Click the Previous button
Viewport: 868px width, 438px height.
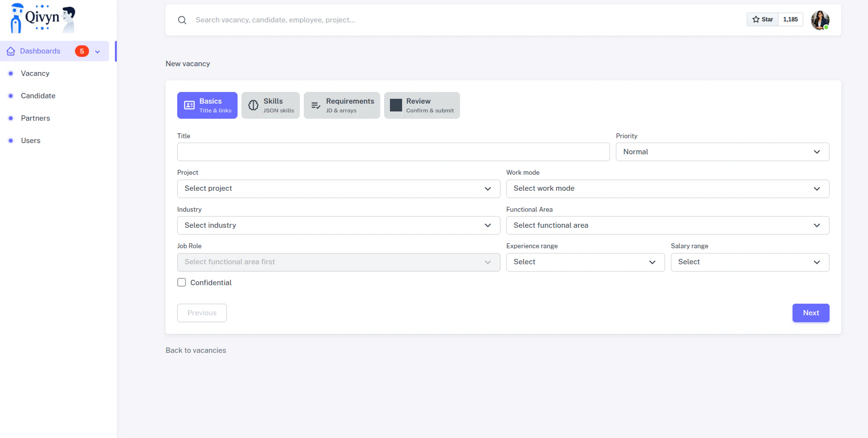pos(202,313)
